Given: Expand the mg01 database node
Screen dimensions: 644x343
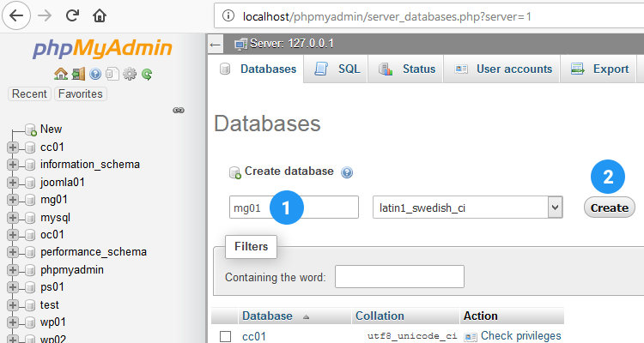Looking at the screenshot, I should click(13, 200).
